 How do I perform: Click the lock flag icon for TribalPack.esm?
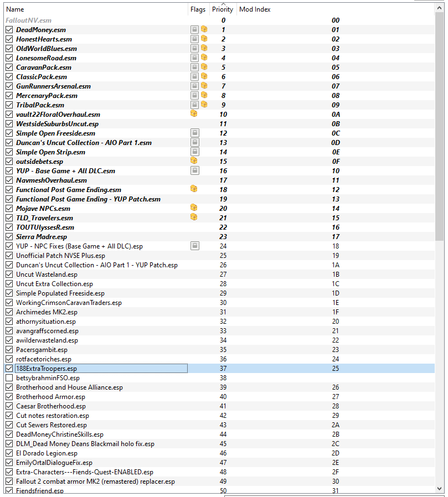coord(195,105)
